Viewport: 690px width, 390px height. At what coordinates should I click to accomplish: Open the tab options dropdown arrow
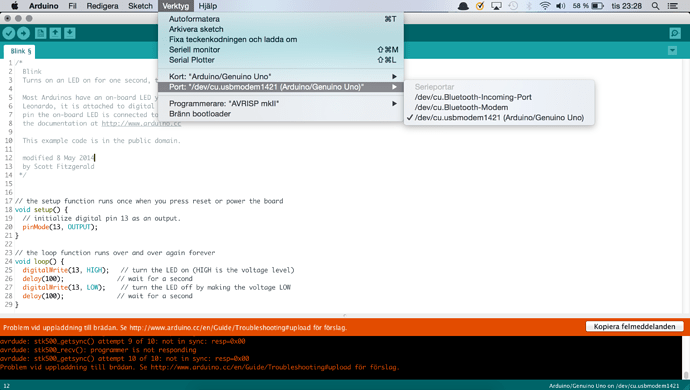point(672,51)
